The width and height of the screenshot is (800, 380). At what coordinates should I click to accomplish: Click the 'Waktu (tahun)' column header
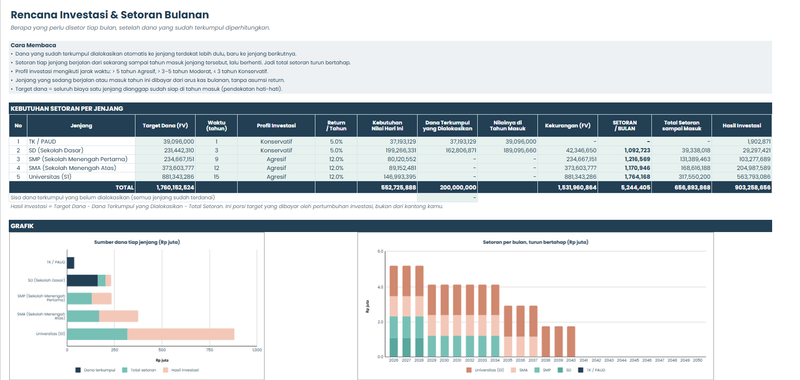[216, 125]
